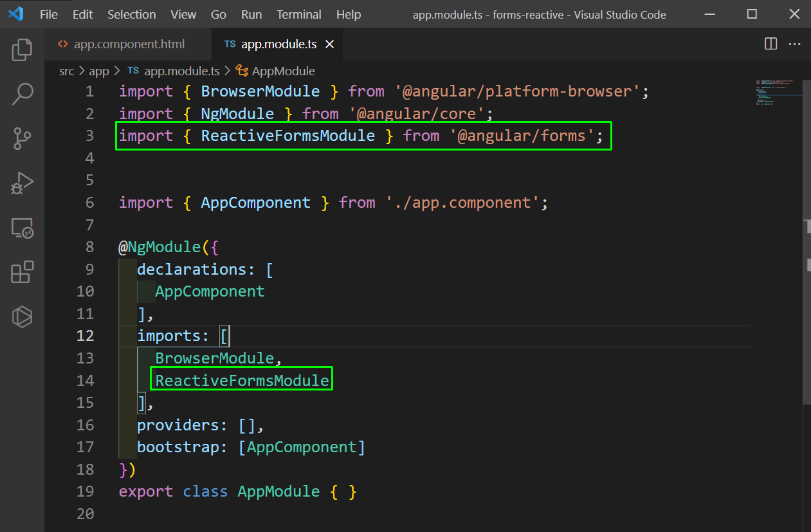The width and height of the screenshot is (811, 532).
Task: Open the File menu
Action: pos(48,14)
